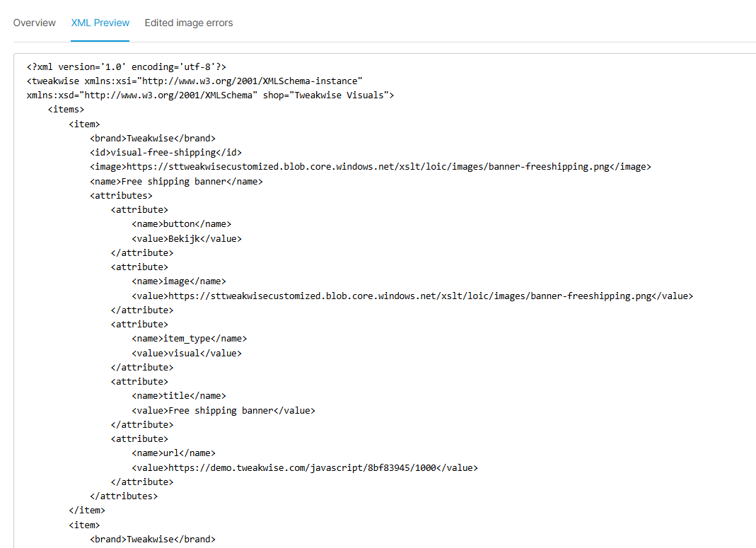Open the Edited image errors tab

pos(189,23)
